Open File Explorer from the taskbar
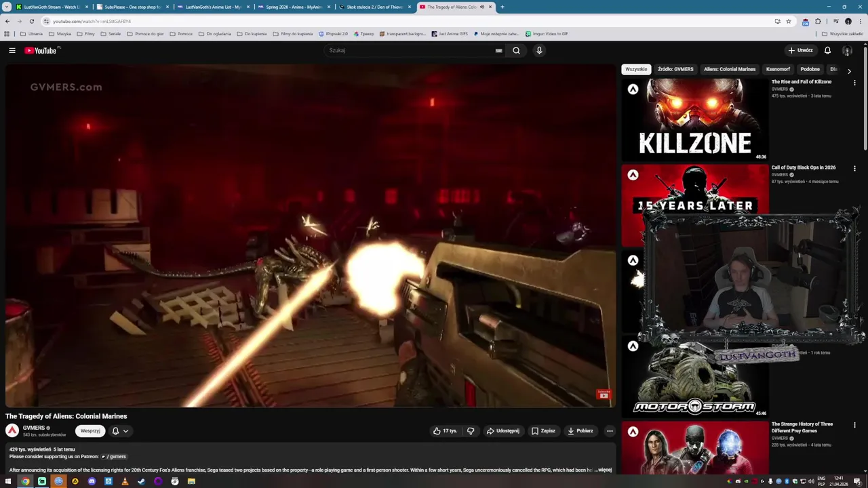The height and width of the screenshot is (488, 868). (191, 481)
